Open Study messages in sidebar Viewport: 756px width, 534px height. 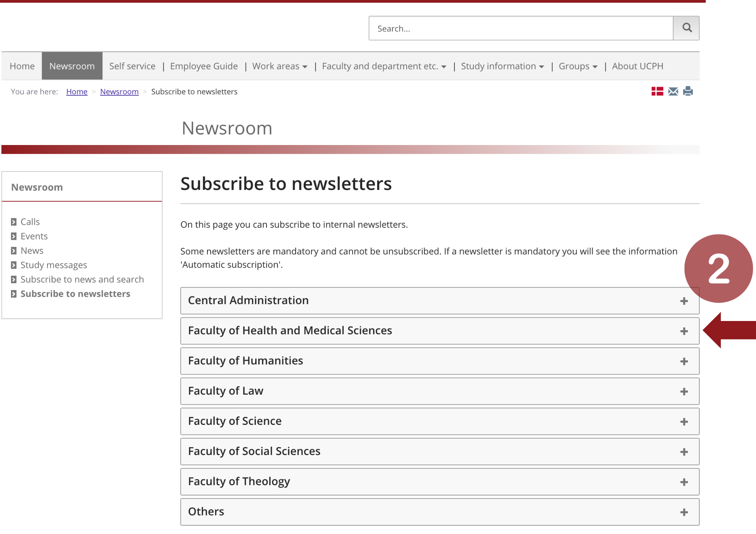click(54, 265)
